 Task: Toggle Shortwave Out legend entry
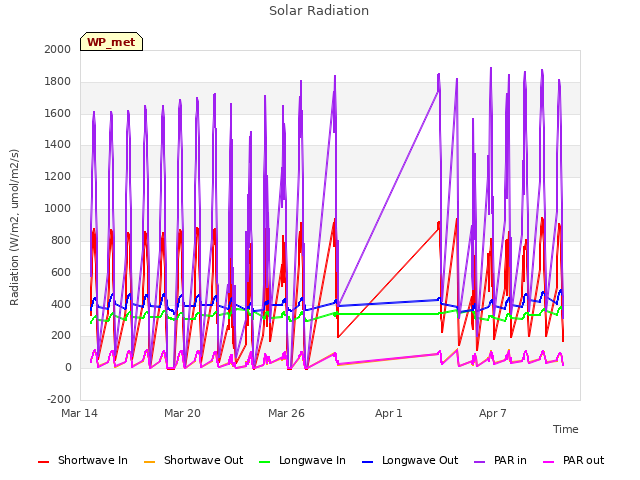193,460
